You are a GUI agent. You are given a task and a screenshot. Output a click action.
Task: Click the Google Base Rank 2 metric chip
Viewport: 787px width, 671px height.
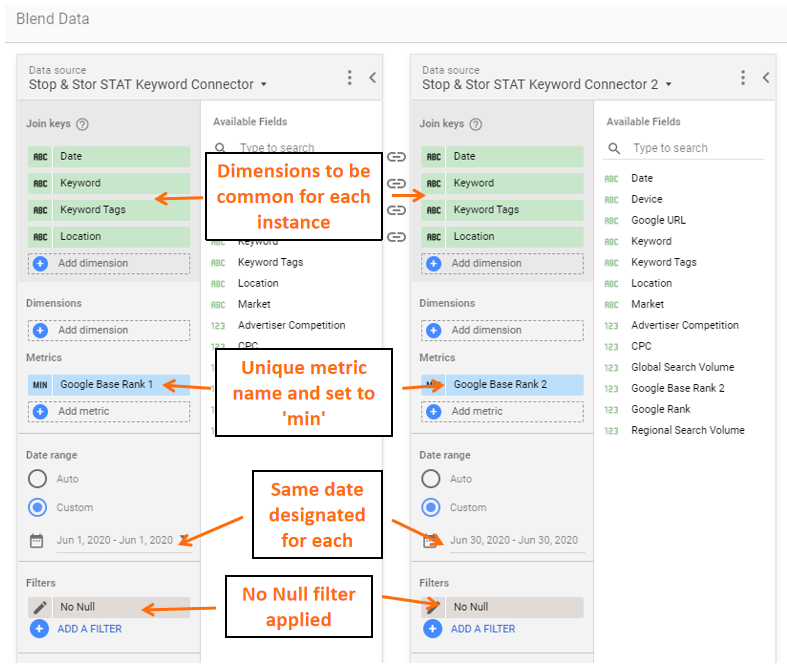pyautogui.click(x=500, y=385)
